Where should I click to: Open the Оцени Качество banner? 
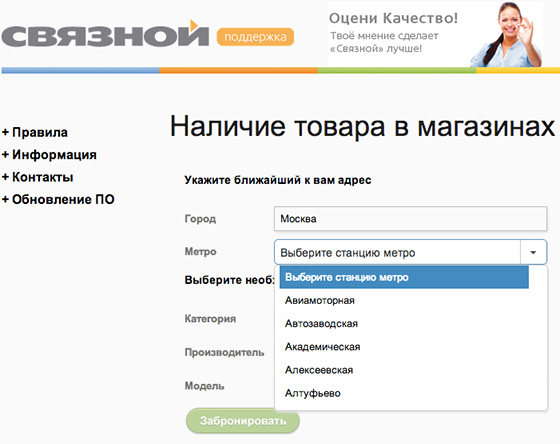click(435, 34)
